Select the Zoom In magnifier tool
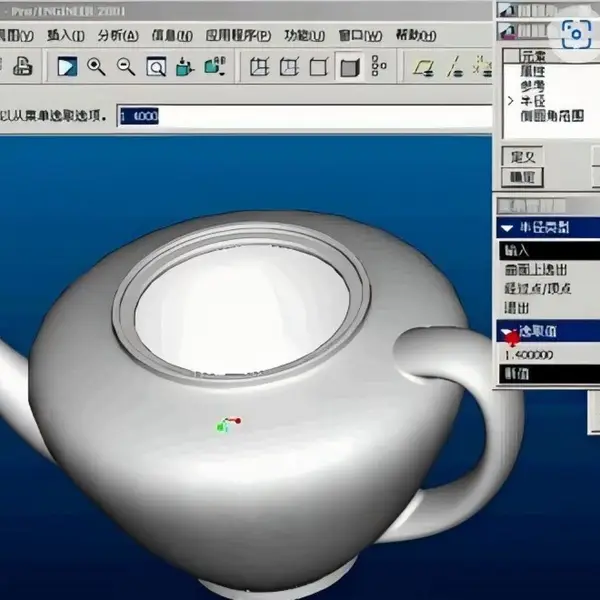Image resolution: width=600 pixels, height=600 pixels. [96, 67]
